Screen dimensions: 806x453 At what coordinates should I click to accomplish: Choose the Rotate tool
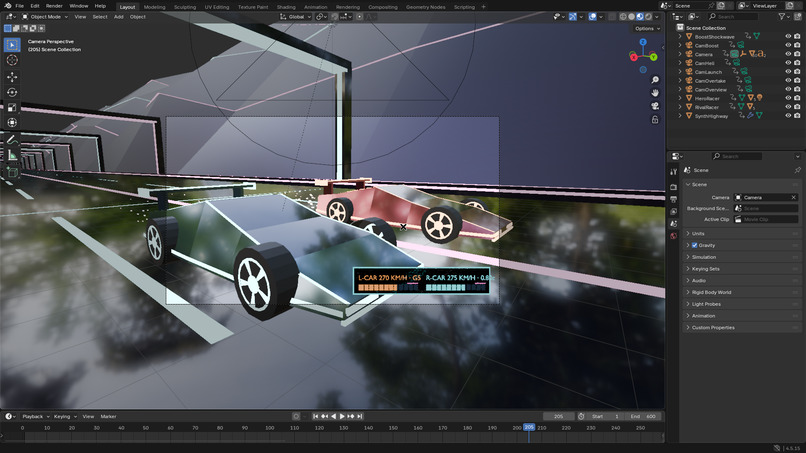(12, 93)
